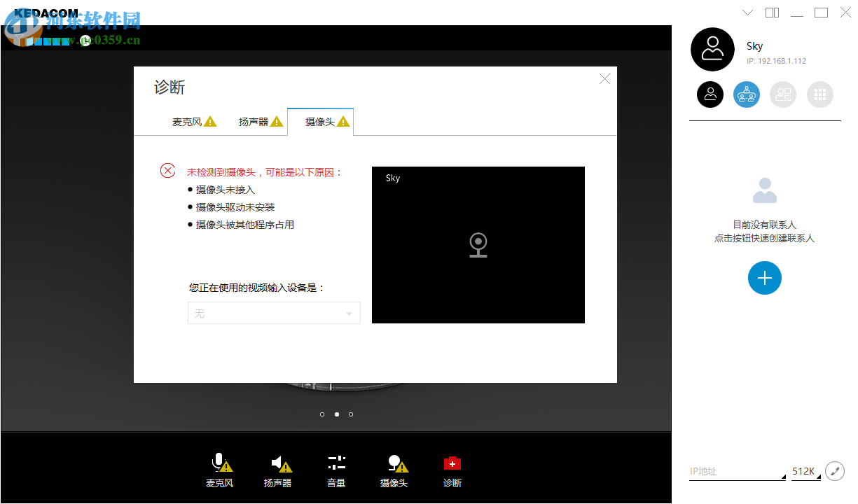
Task: Click the 目前没有联系人 message text
Action: tap(764, 225)
